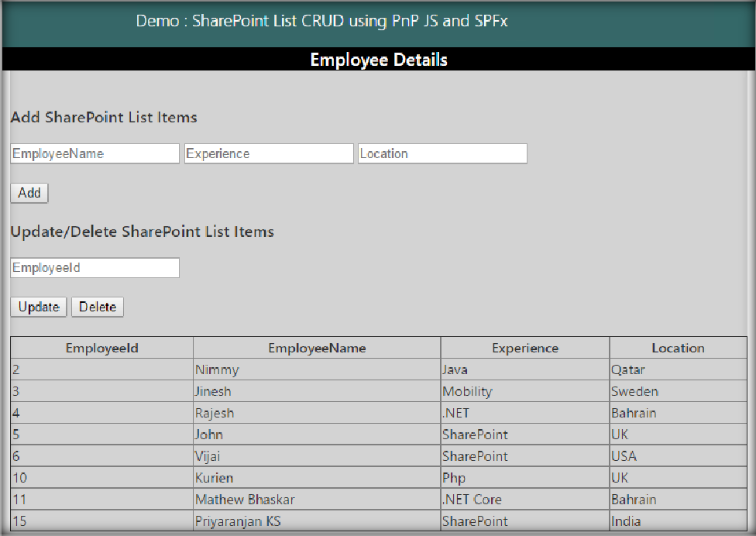Image resolution: width=756 pixels, height=536 pixels.
Task: Click UK in John's row
Action: (678, 435)
